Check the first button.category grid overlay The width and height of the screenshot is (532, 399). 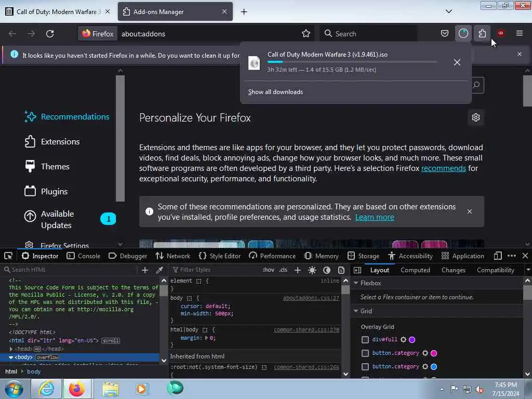365,353
